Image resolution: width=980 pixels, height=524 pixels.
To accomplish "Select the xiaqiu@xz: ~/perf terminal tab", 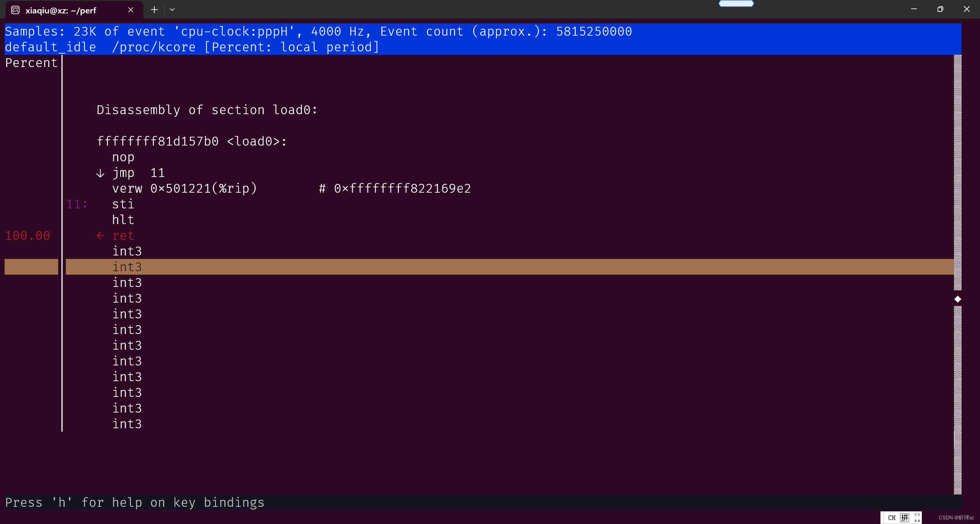I will 74,10.
